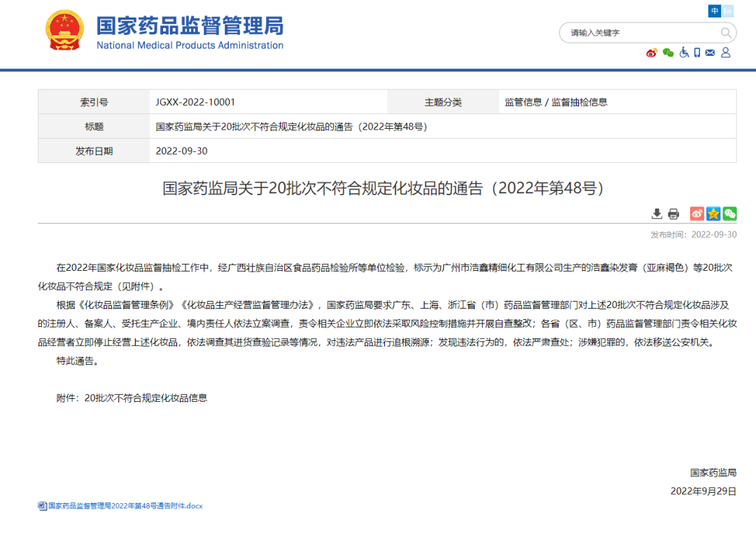Click inside the keyword search field
Image resolution: width=756 pixels, height=541 pixels.
[630, 32]
